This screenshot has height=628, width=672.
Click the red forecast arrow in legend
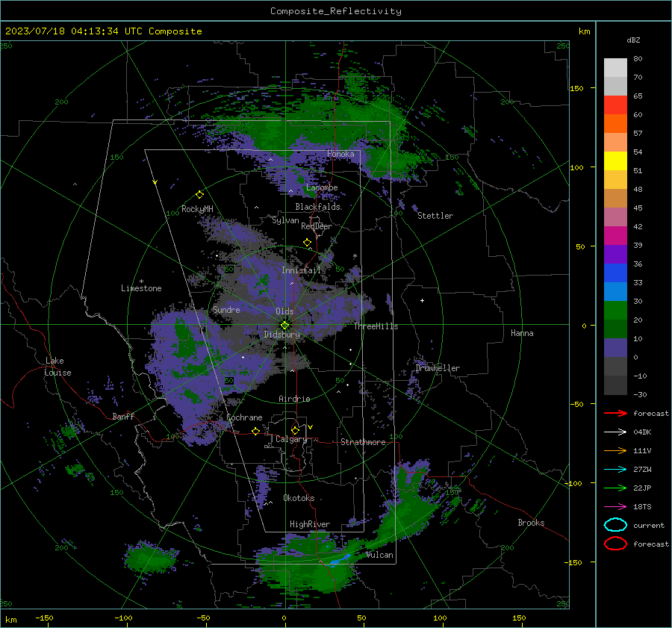click(x=615, y=413)
